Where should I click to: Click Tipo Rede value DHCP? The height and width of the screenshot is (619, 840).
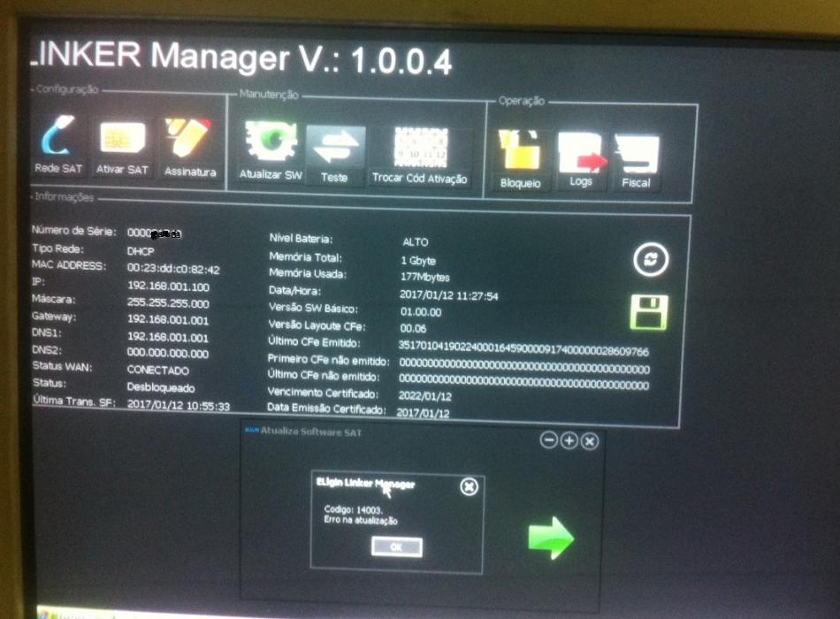point(141,251)
